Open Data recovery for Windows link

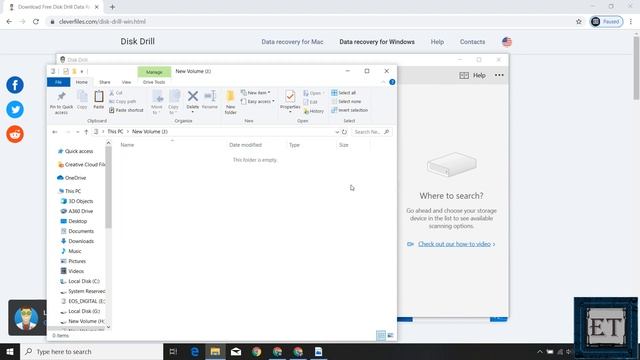click(x=377, y=42)
